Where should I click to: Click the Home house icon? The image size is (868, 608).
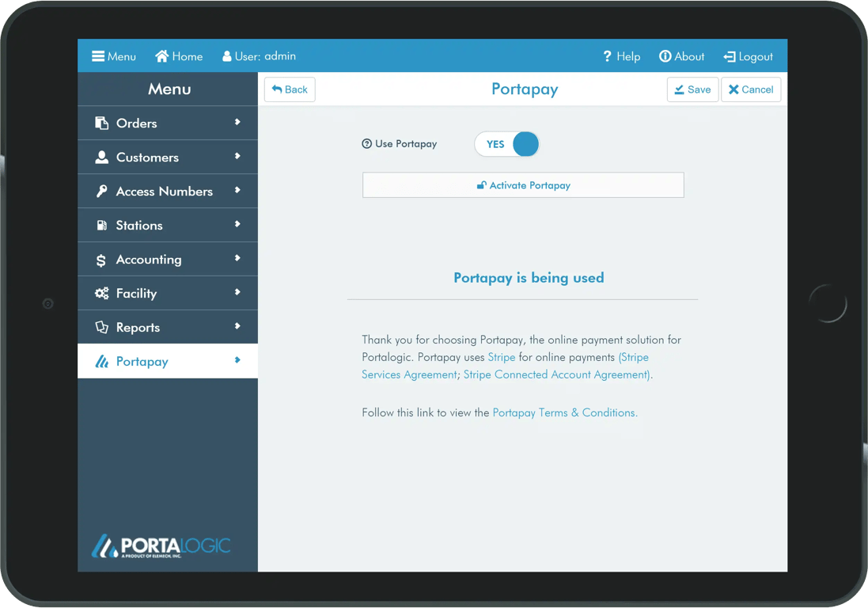pyautogui.click(x=161, y=56)
